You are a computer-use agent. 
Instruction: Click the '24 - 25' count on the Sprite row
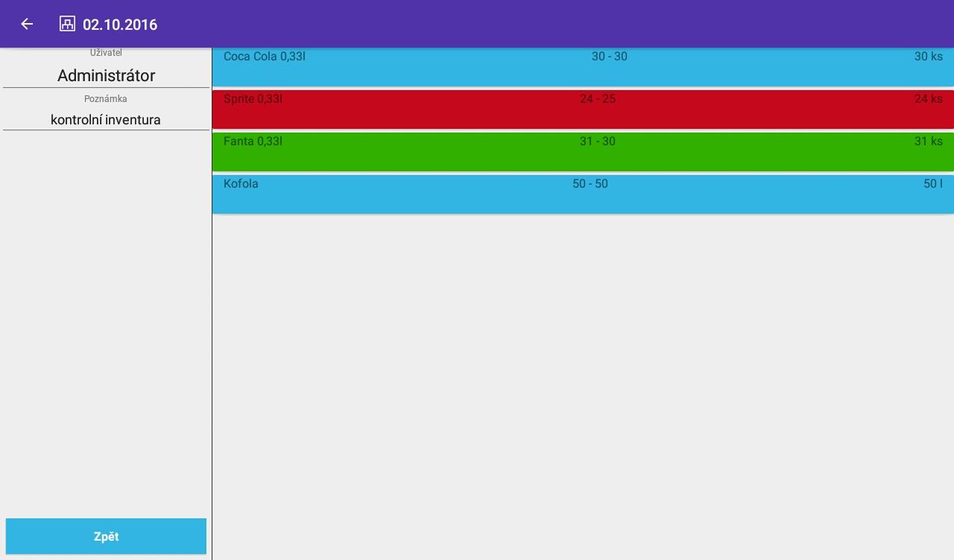[x=597, y=99]
